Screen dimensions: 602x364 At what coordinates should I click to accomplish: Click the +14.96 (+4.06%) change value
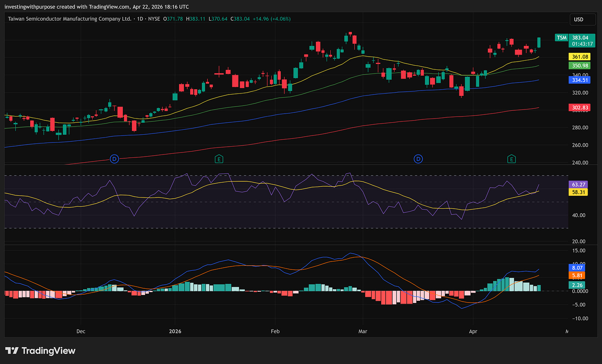272,19
